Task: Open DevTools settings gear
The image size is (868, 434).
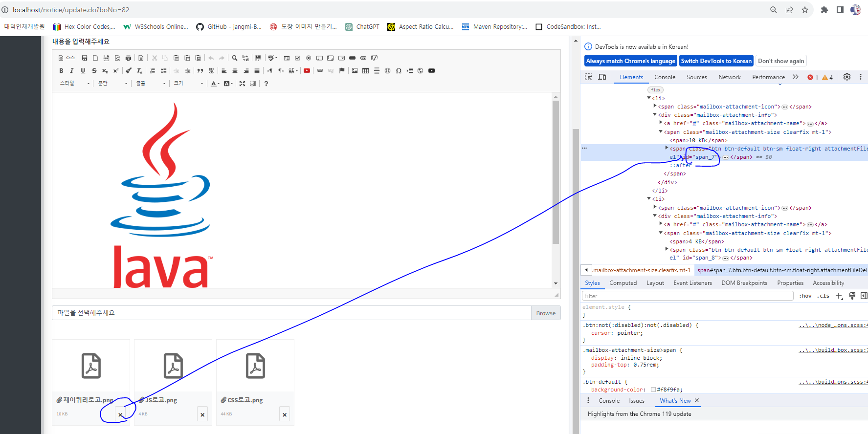Action: tap(847, 77)
